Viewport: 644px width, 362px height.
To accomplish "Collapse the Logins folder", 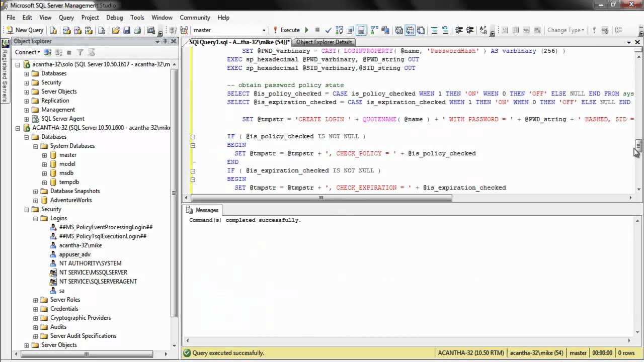I will click(x=36, y=218).
